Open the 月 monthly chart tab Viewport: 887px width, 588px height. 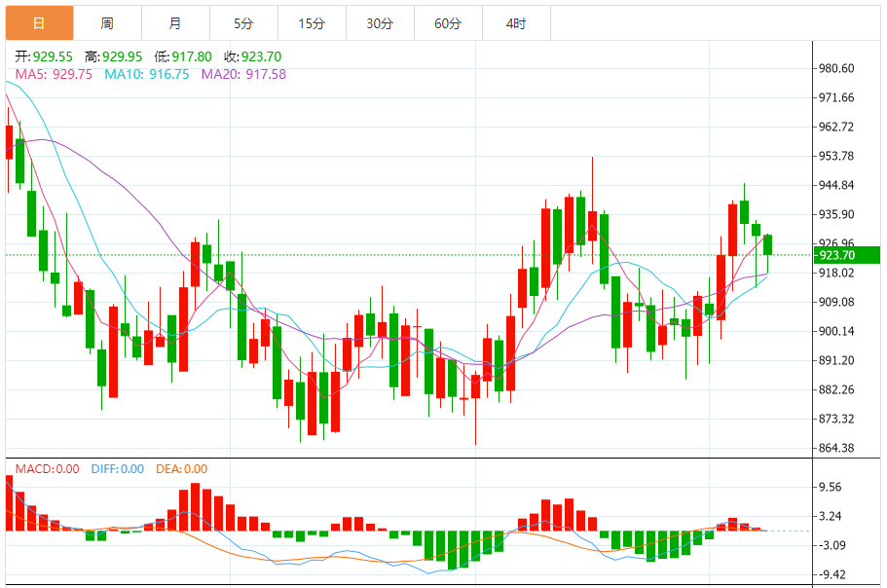point(176,23)
